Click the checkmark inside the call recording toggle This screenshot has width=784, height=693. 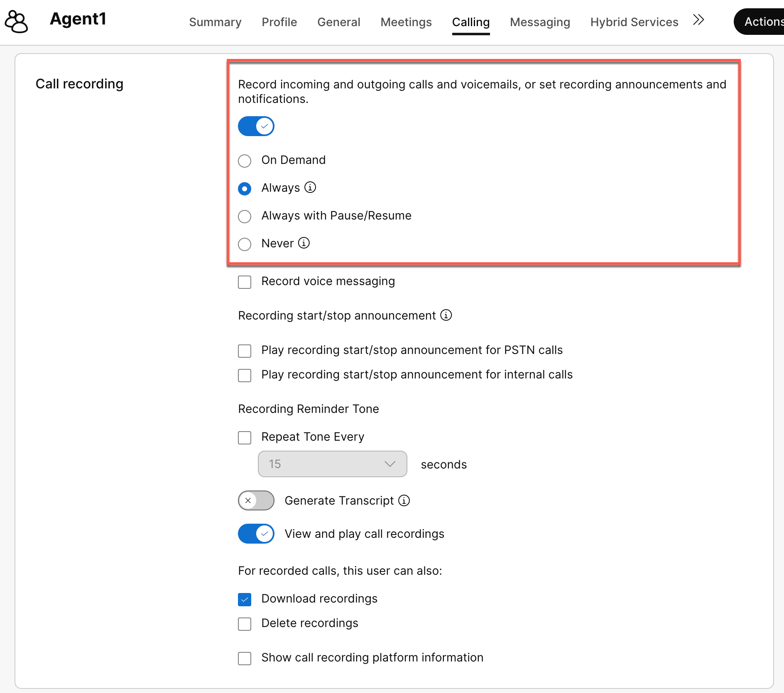(x=265, y=126)
